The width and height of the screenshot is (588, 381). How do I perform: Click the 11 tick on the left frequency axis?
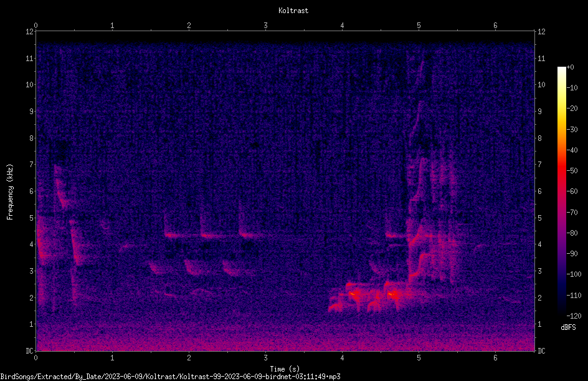29,58
